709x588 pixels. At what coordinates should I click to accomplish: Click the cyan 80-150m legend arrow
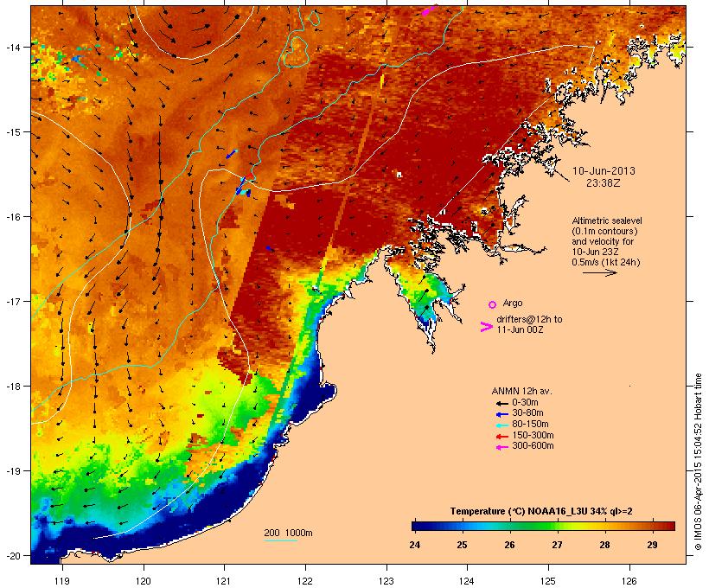tap(501, 425)
